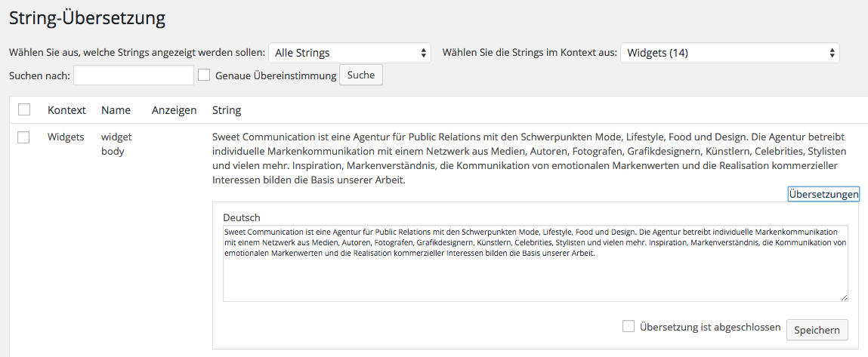Check the Widgets row checkbox

pos(24,137)
